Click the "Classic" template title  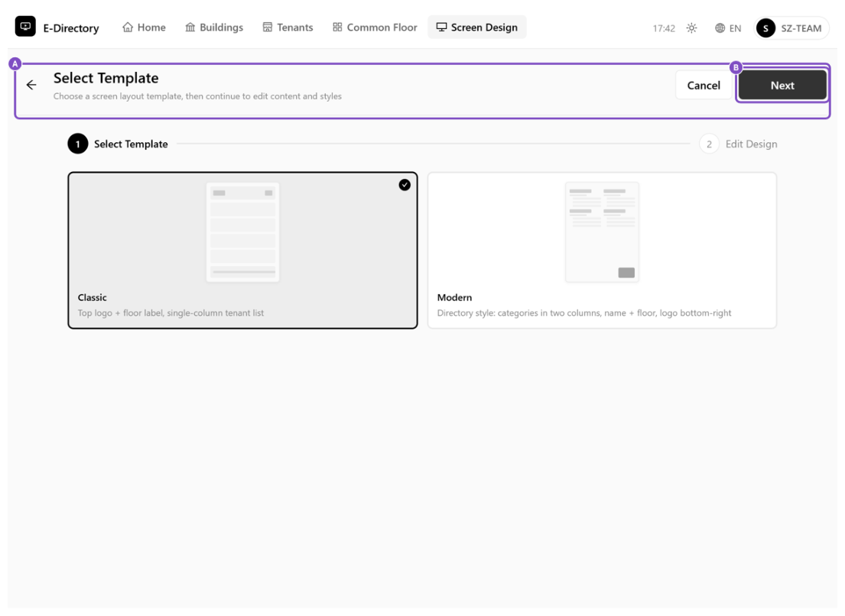pyautogui.click(x=93, y=297)
